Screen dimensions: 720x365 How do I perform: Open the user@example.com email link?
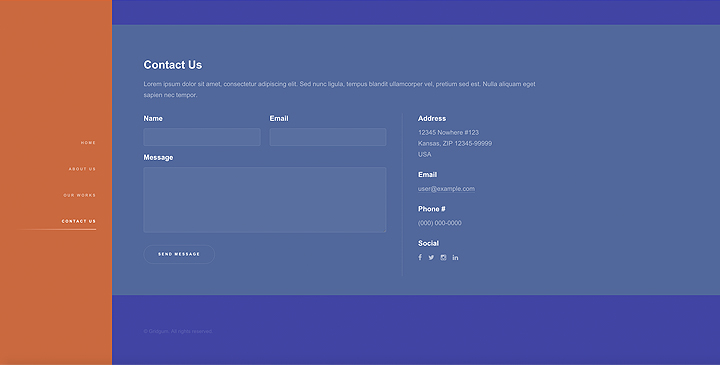[446, 189]
